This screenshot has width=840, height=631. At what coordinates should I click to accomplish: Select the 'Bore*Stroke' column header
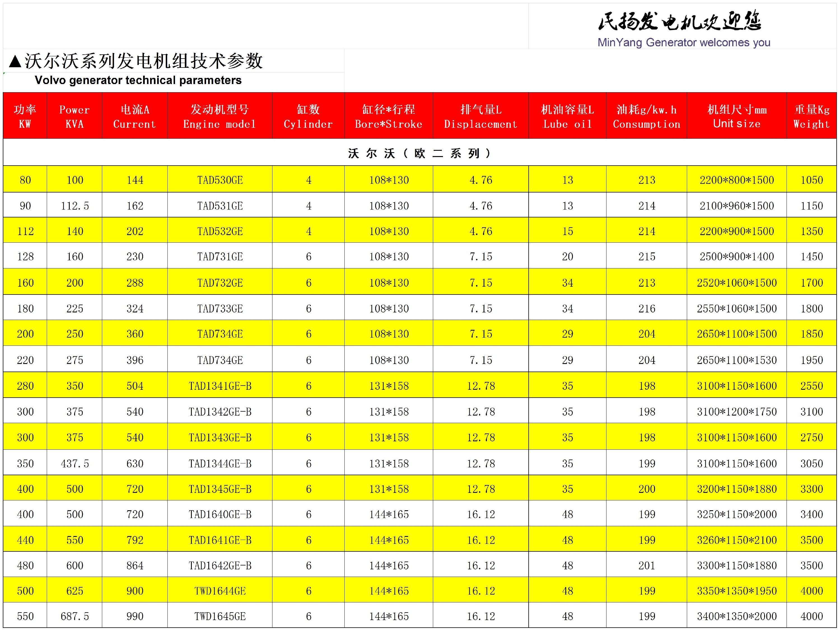(x=388, y=115)
